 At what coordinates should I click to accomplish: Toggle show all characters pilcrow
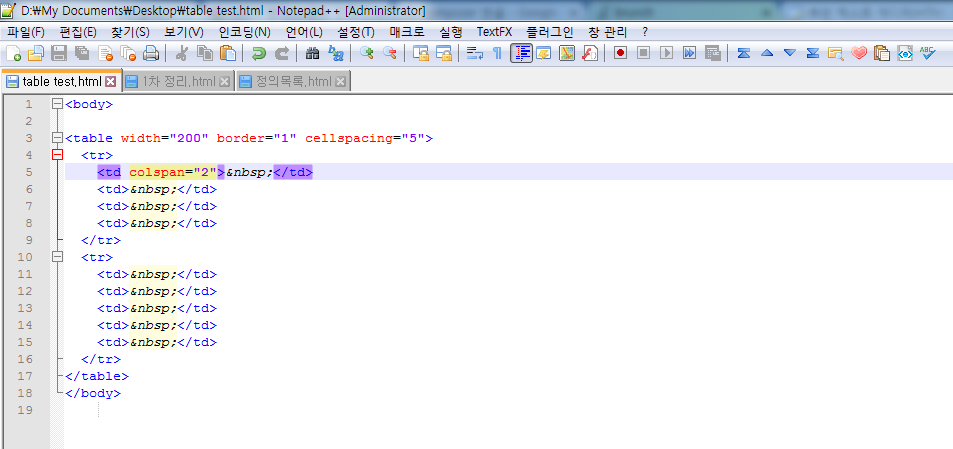click(497, 53)
